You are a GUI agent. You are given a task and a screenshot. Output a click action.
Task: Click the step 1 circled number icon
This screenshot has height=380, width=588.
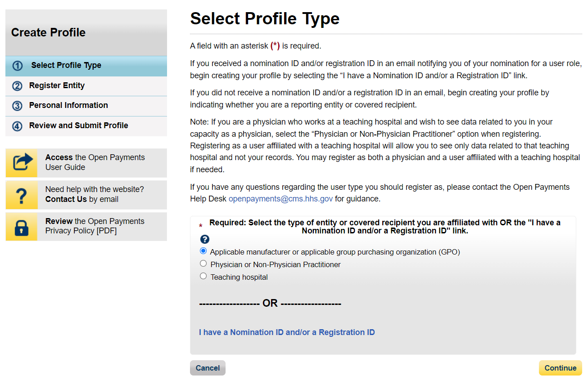[x=18, y=66]
